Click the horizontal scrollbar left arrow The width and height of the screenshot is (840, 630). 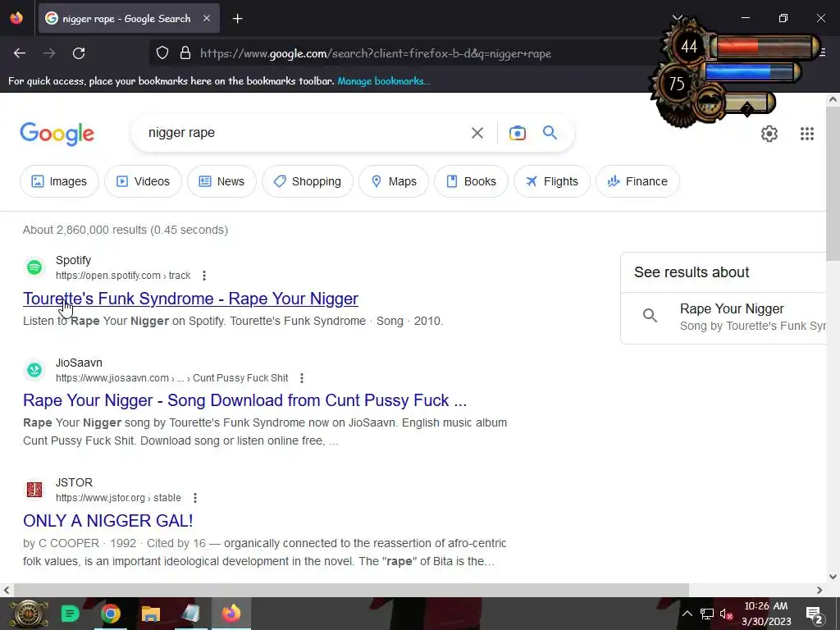pyautogui.click(x=7, y=590)
